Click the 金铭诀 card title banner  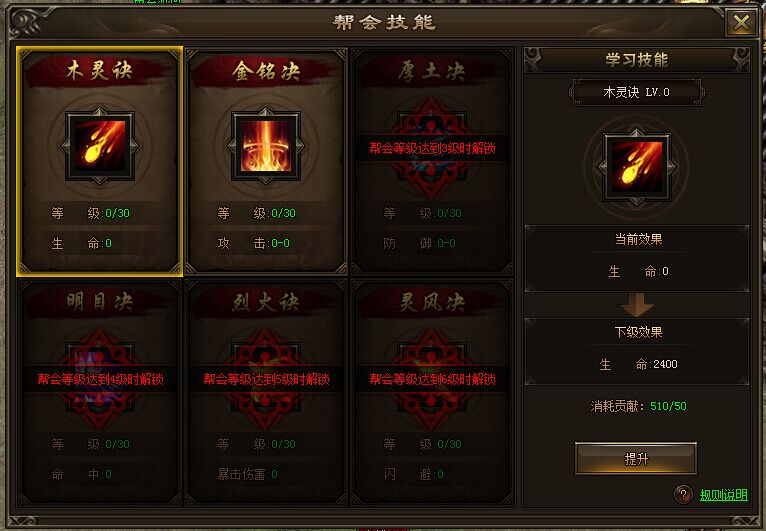266,71
